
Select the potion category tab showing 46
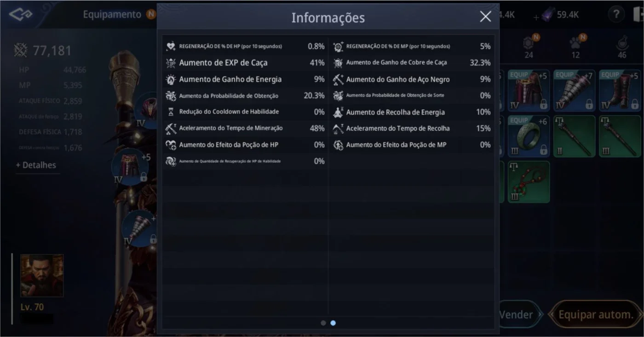point(622,47)
